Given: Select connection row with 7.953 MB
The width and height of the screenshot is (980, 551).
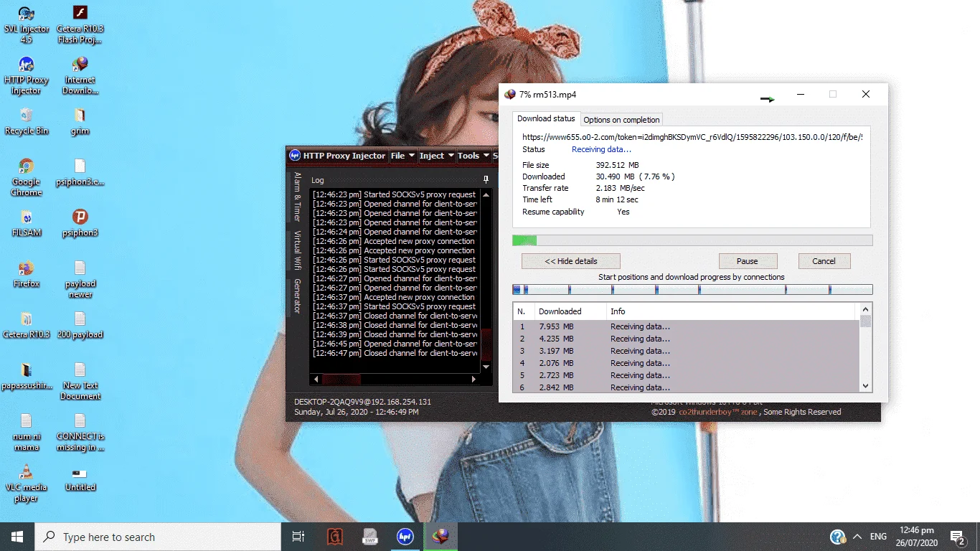Looking at the screenshot, I should point(685,326).
